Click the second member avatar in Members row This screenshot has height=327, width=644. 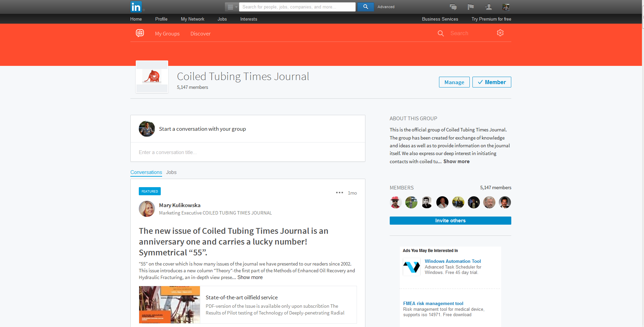(x=411, y=202)
